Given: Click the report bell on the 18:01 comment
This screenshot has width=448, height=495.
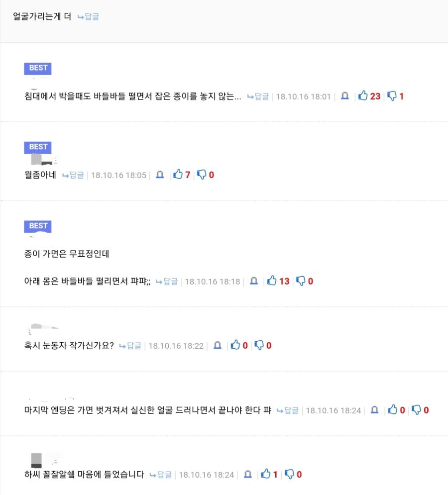Looking at the screenshot, I should tap(344, 96).
